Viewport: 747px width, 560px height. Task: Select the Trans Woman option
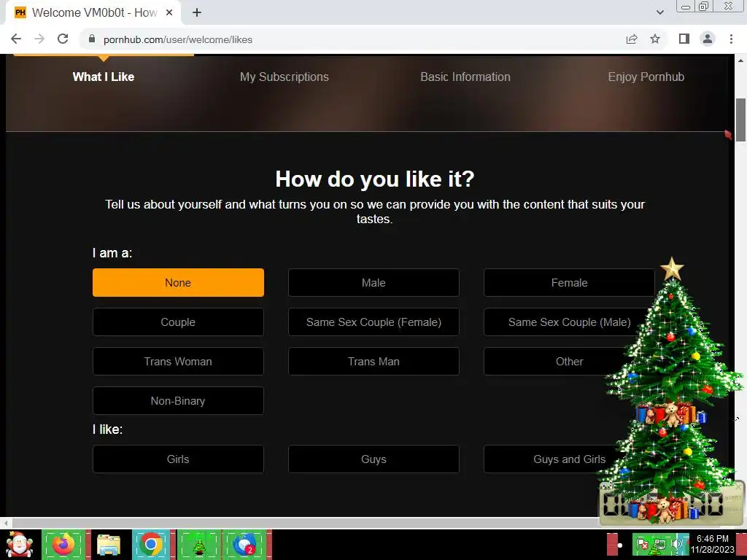click(x=178, y=362)
